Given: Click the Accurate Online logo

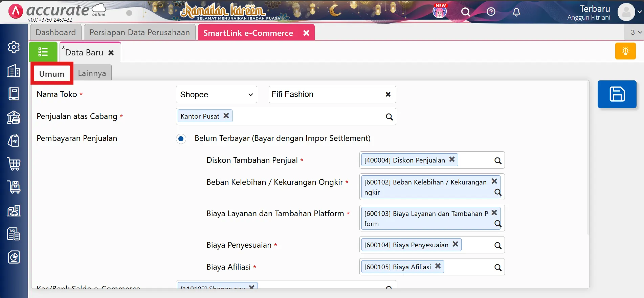Looking at the screenshot, I should click(x=57, y=11).
